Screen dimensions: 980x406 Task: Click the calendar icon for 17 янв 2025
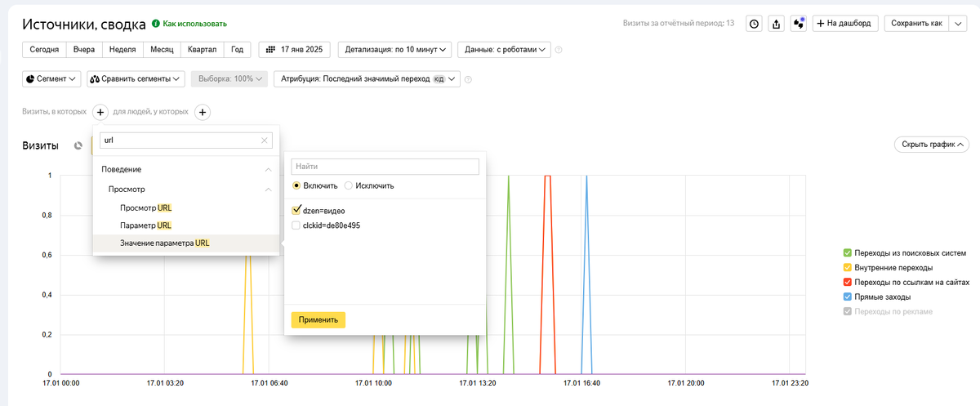pos(270,50)
